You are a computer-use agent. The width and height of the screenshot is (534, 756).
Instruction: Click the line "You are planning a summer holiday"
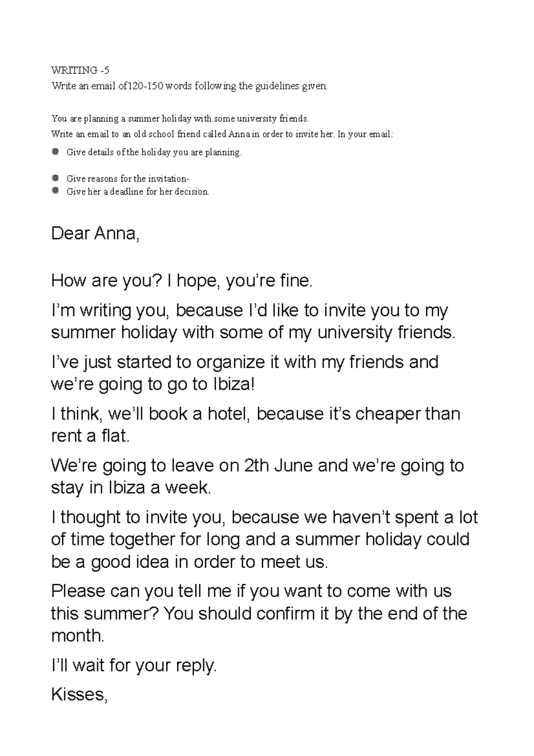pos(180,118)
